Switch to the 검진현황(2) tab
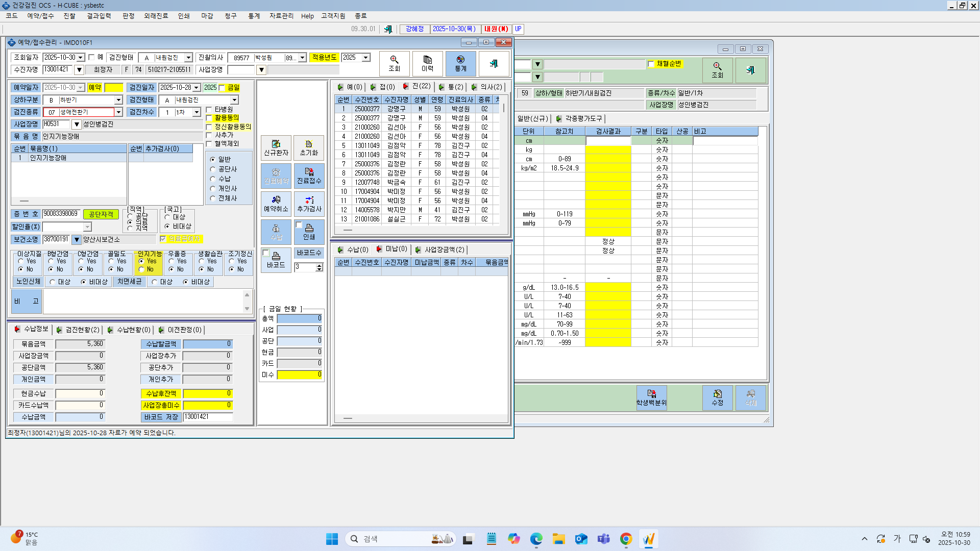 [x=79, y=330]
